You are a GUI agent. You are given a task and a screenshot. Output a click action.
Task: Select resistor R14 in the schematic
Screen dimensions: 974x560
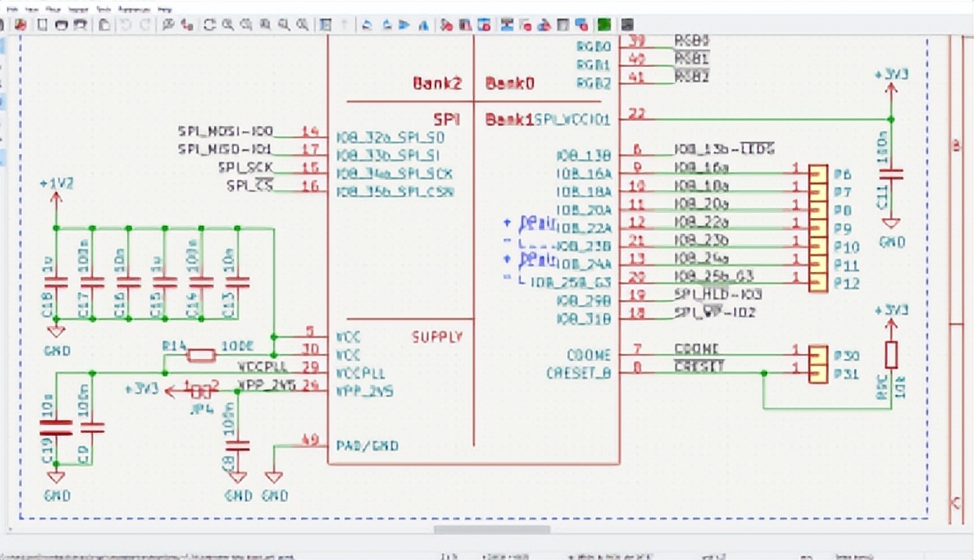(x=201, y=354)
